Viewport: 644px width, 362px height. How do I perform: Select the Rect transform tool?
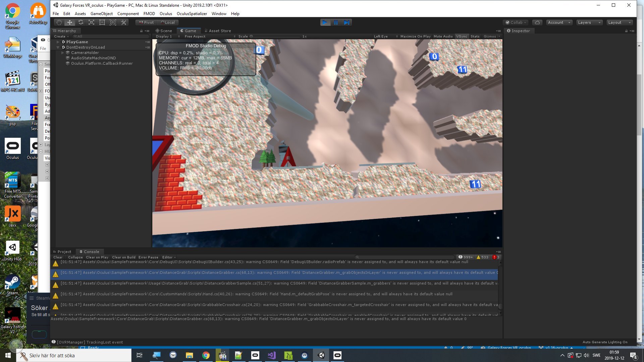pos(102,22)
